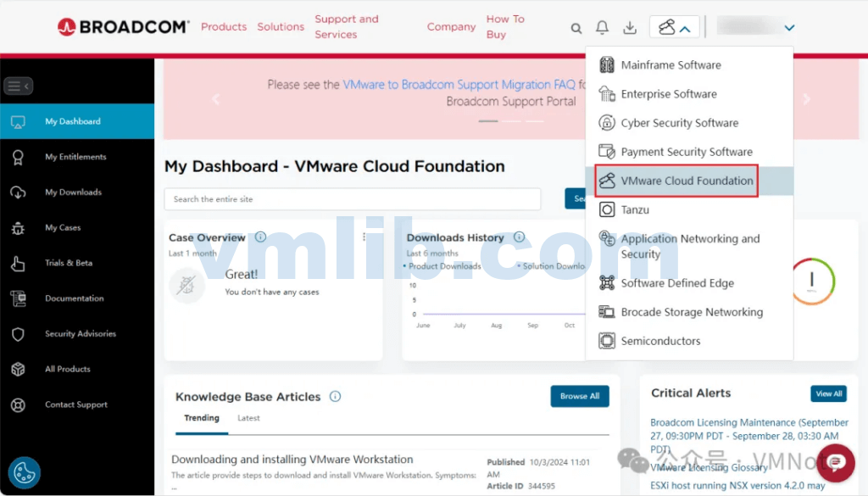Viewport: 868px width, 496px height.
Task: Click Downloads History info icon
Action: pyautogui.click(x=519, y=237)
